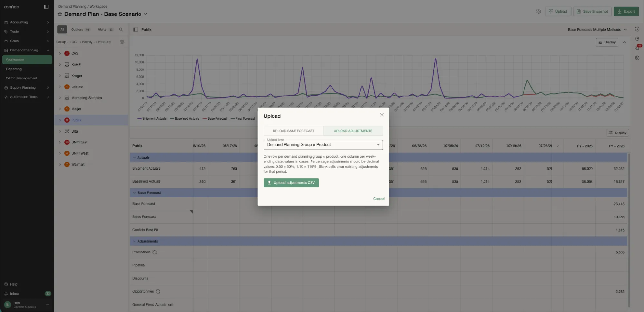Click refresh icon next to Opportunities
This screenshot has height=312, width=644.
(158, 292)
